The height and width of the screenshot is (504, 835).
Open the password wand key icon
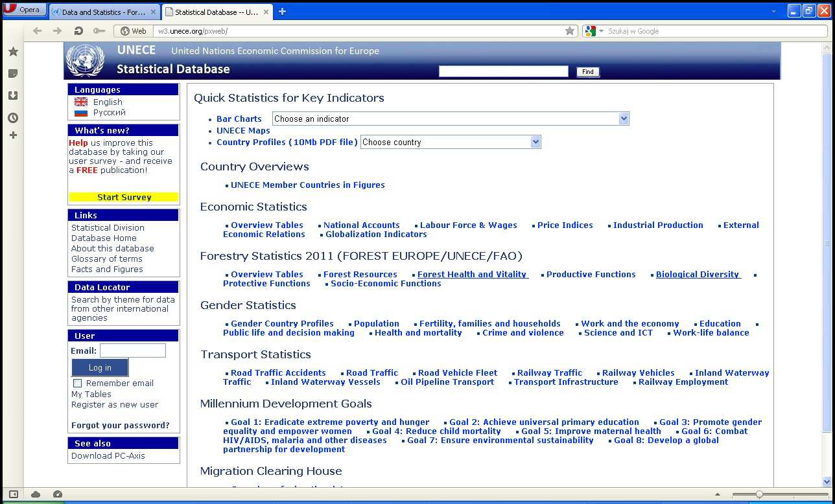pyautogui.click(x=99, y=31)
